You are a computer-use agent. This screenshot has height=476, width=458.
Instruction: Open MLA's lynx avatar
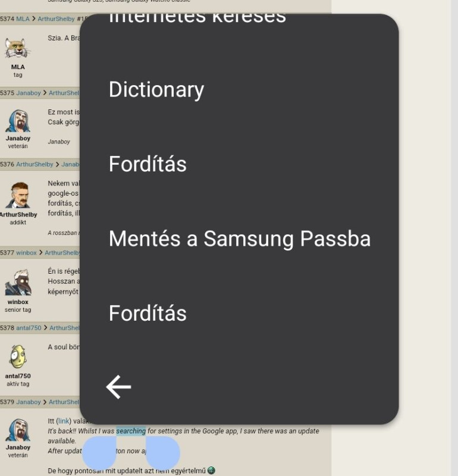(x=18, y=48)
